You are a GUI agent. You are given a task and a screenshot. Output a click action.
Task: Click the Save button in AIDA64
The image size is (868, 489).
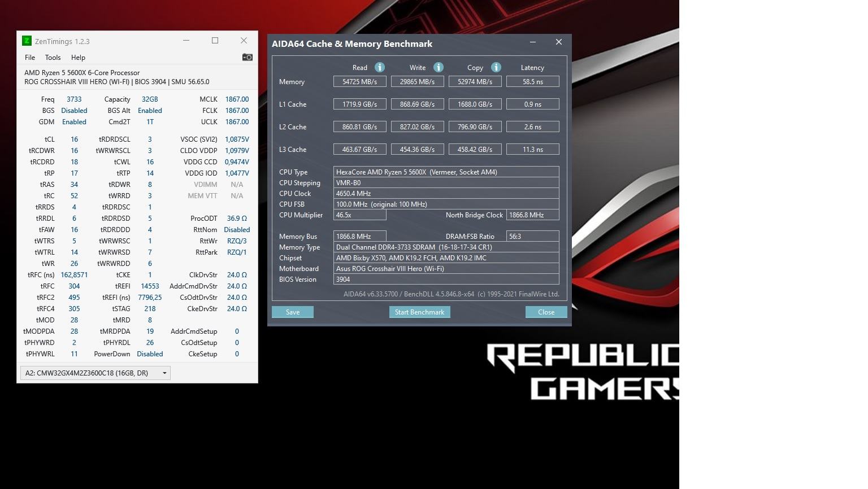(293, 312)
